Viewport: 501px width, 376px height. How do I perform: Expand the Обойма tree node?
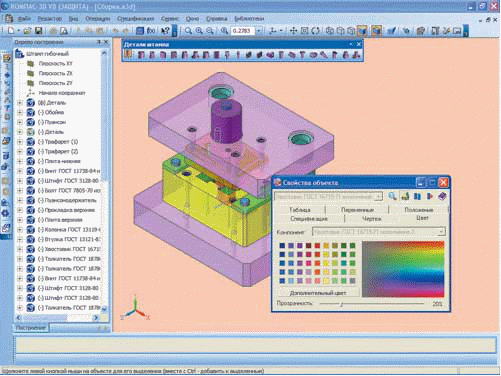point(20,113)
